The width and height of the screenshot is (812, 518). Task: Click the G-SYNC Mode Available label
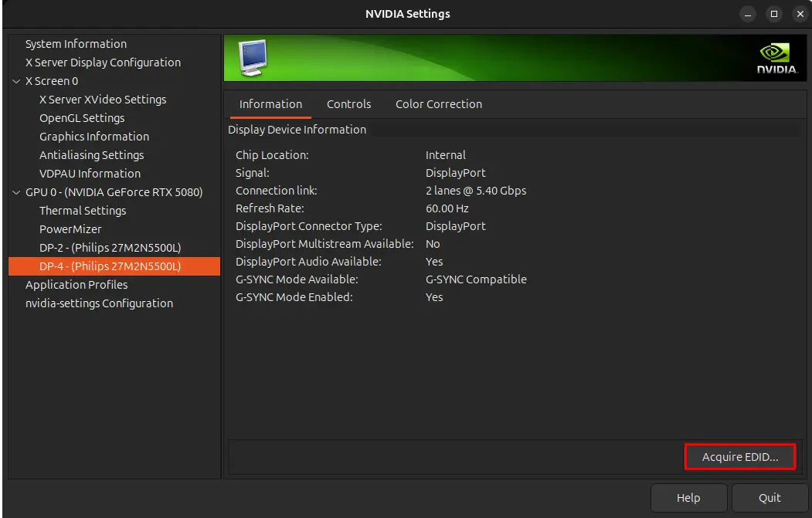coord(297,279)
